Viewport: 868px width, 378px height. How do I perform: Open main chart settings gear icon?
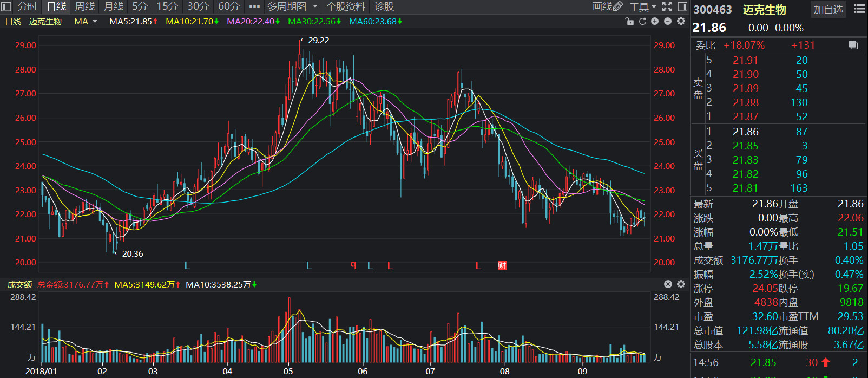pyautogui.click(x=681, y=21)
